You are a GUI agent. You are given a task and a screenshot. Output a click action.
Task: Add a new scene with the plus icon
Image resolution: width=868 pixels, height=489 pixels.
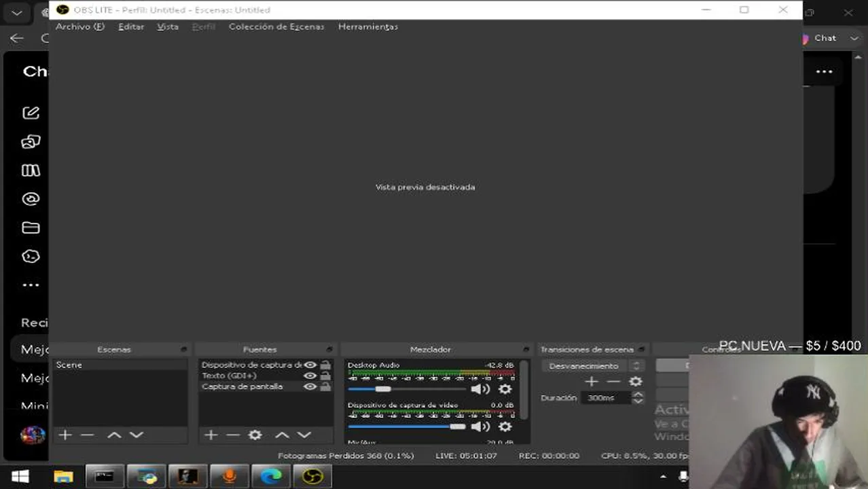(65, 435)
